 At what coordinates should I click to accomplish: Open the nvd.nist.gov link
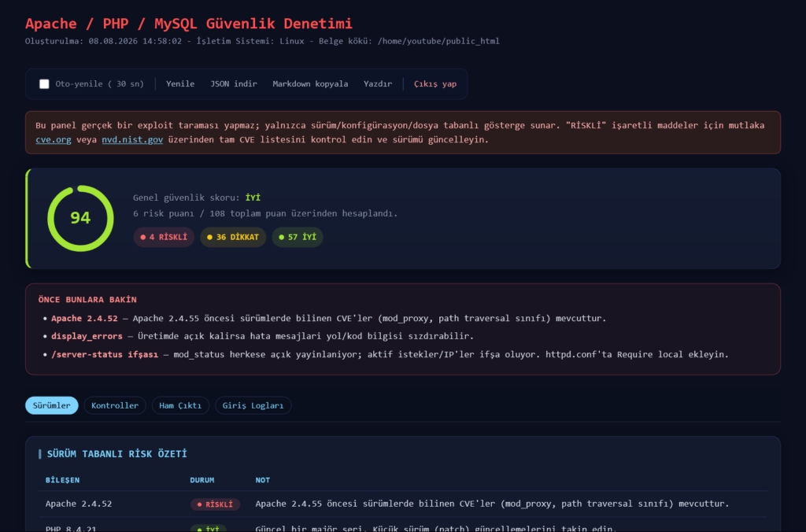132,139
